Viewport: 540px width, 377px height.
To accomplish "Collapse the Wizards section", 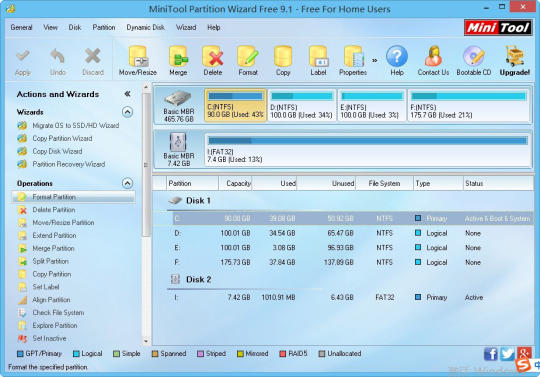I will tap(127, 112).
